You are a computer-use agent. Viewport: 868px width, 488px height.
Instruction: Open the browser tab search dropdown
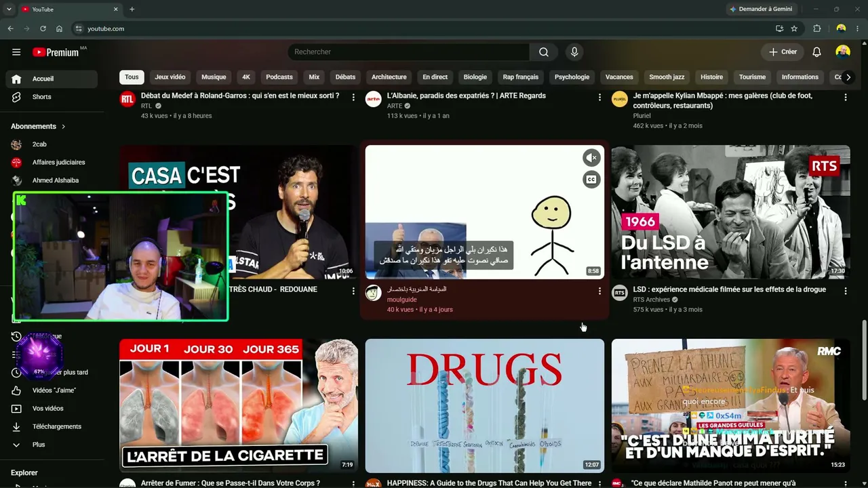(x=9, y=9)
